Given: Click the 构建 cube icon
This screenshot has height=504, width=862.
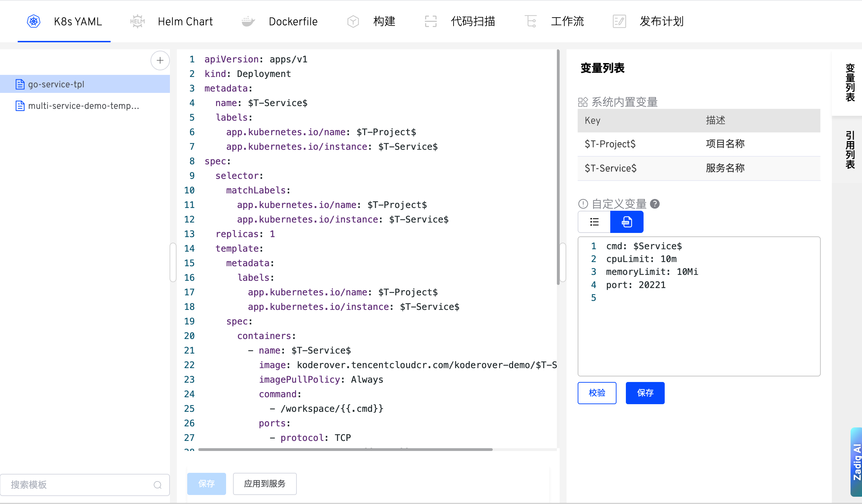Looking at the screenshot, I should tap(353, 21).
